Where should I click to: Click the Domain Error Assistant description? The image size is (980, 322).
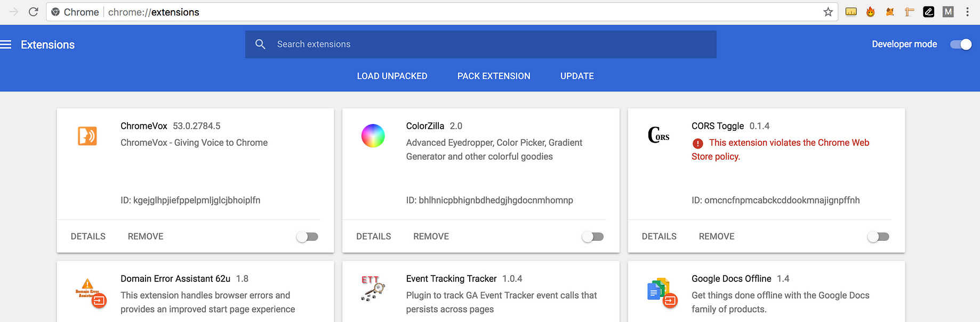(x=208, y=302)
